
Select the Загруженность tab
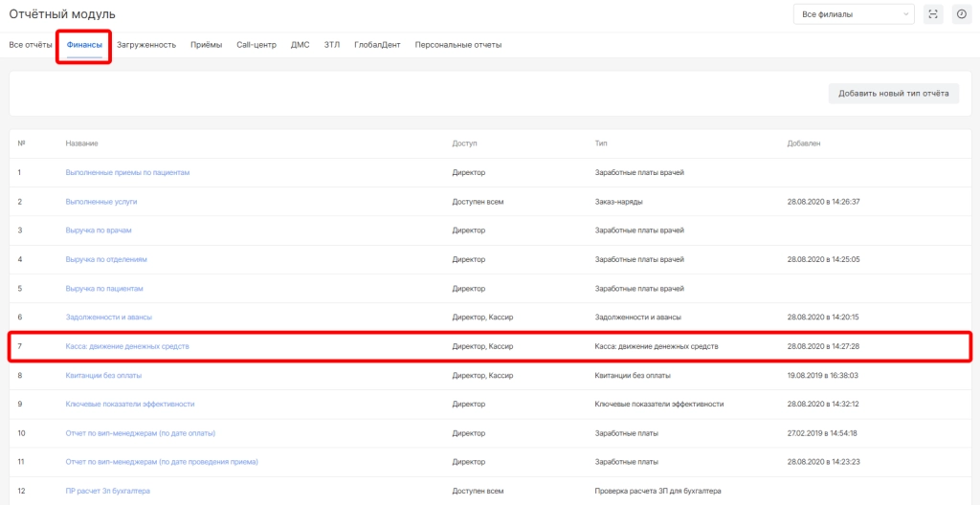146,45
